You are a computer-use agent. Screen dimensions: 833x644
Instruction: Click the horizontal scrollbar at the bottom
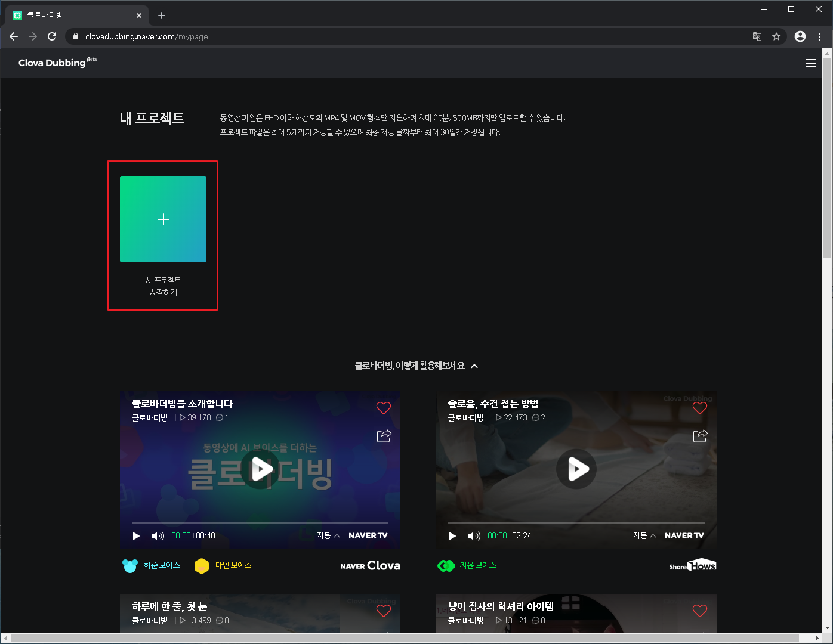(x=405, y=639)
